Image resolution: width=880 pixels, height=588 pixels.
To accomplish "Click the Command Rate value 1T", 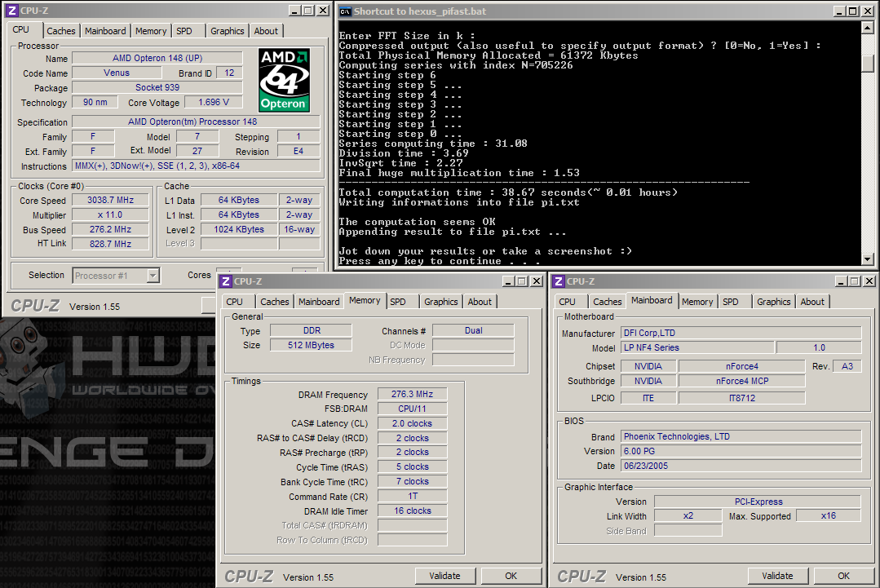I will click(413, 495).
